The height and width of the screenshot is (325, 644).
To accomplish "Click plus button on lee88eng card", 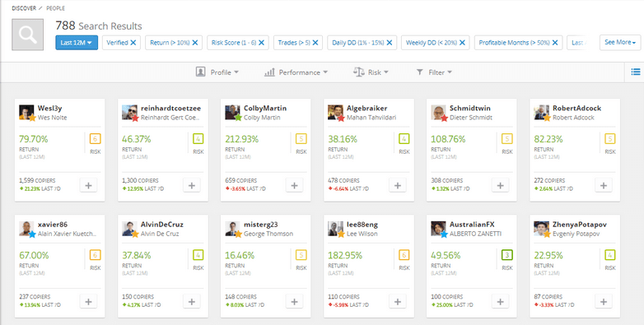I will click(397, 302).
